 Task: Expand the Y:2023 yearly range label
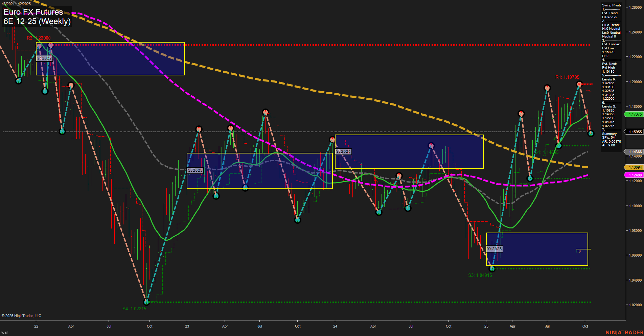[x=195, y=170]
